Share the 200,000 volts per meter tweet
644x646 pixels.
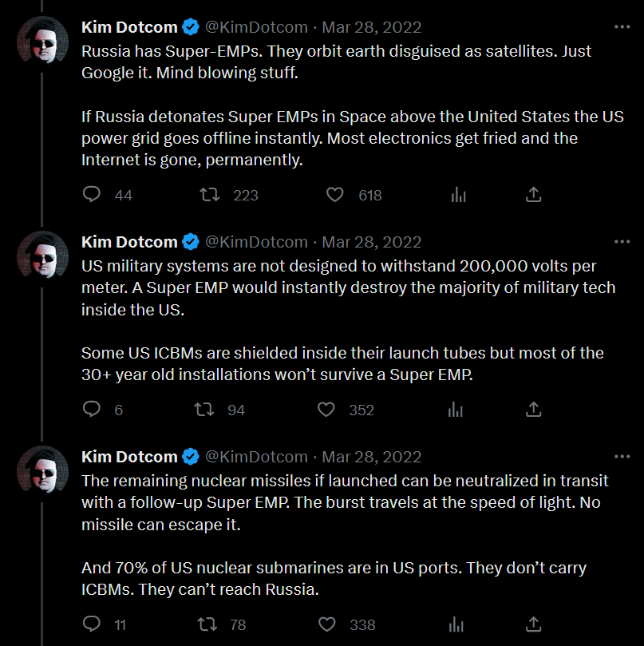tap(534, 410)
